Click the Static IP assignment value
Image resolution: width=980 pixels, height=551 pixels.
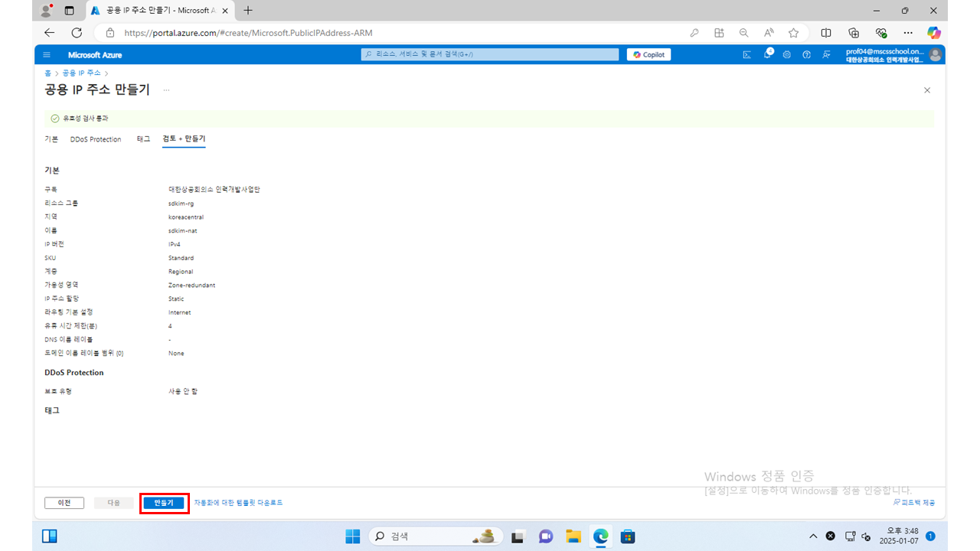pos(176,299)
